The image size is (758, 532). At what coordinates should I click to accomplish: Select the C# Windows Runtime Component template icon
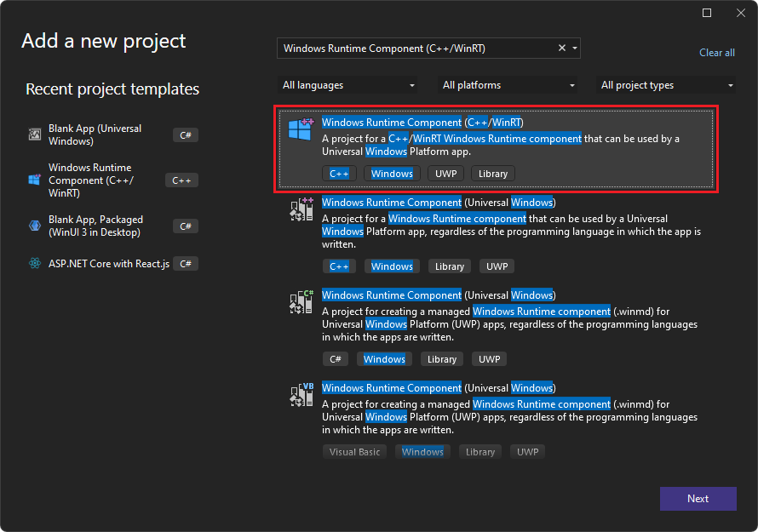[301, 303]
